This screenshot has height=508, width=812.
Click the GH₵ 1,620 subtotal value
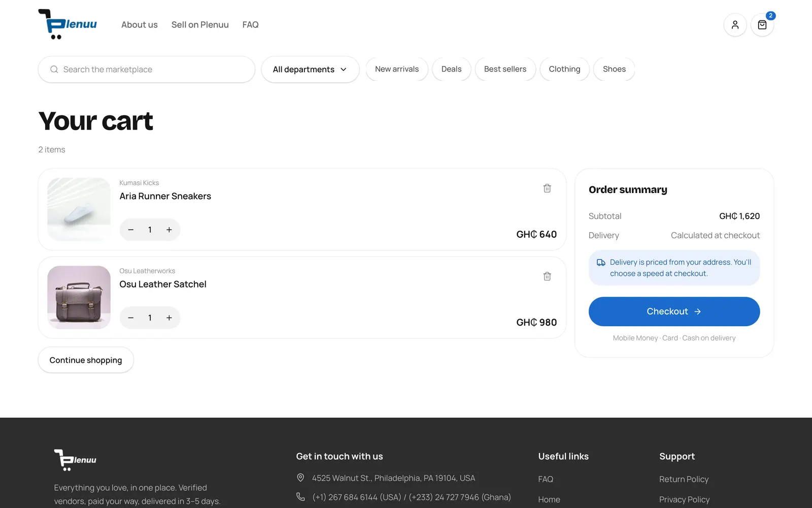[739, 216]
